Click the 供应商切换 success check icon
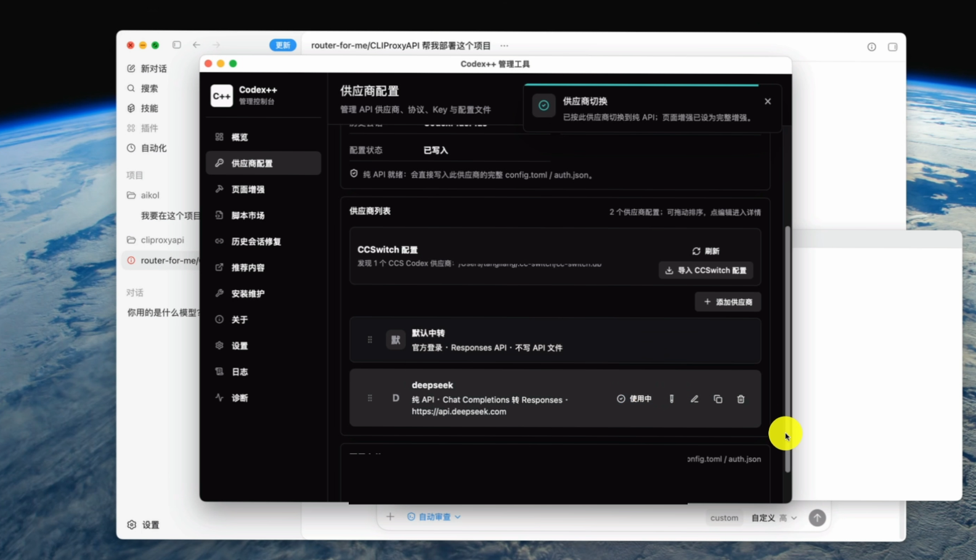Viewport: 976px width, 560px height. point(543,105)
